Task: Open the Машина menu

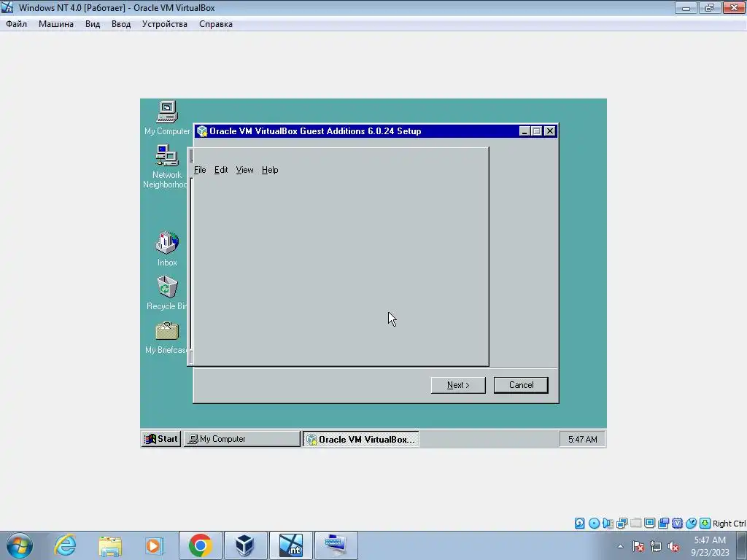Action: pos(55,24)
